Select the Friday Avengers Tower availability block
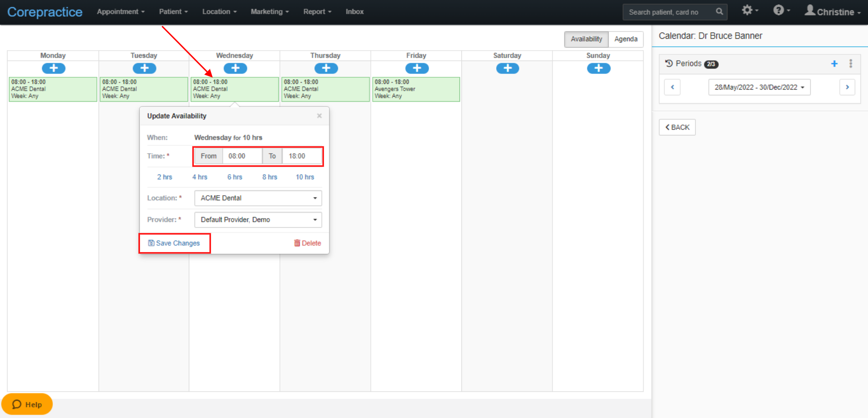The image size is (868, 418). point(416,89)
